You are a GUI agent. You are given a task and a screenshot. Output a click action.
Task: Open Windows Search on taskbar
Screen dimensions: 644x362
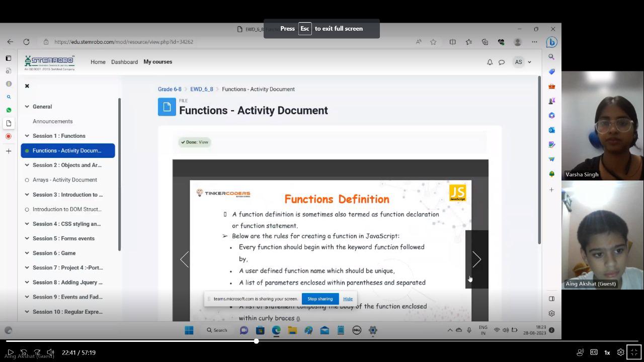pyautogui.click(x=217, y=330)
